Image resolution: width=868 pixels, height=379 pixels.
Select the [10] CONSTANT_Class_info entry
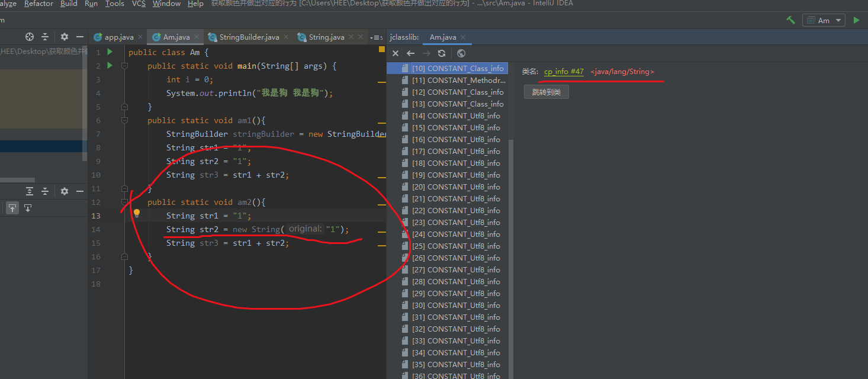(448, 69)
